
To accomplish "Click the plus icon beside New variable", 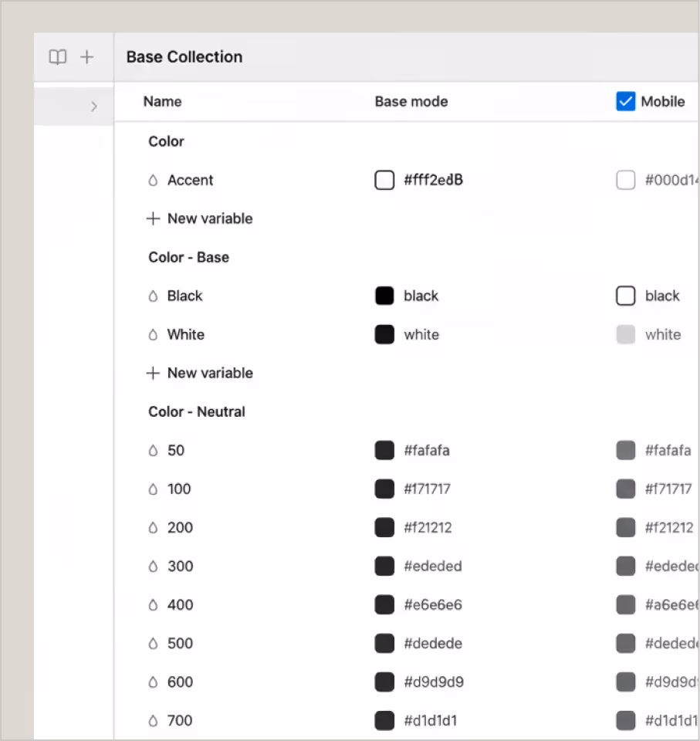I will point(152,218).
